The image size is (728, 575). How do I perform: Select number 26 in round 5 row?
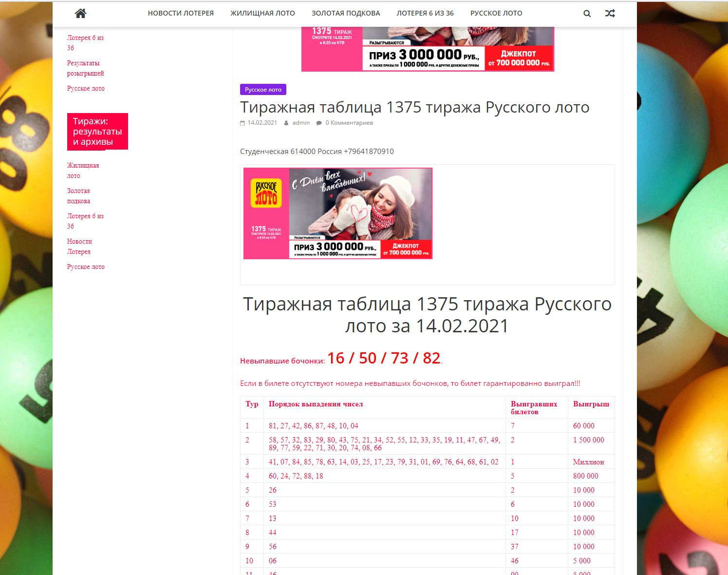(273, 490)
